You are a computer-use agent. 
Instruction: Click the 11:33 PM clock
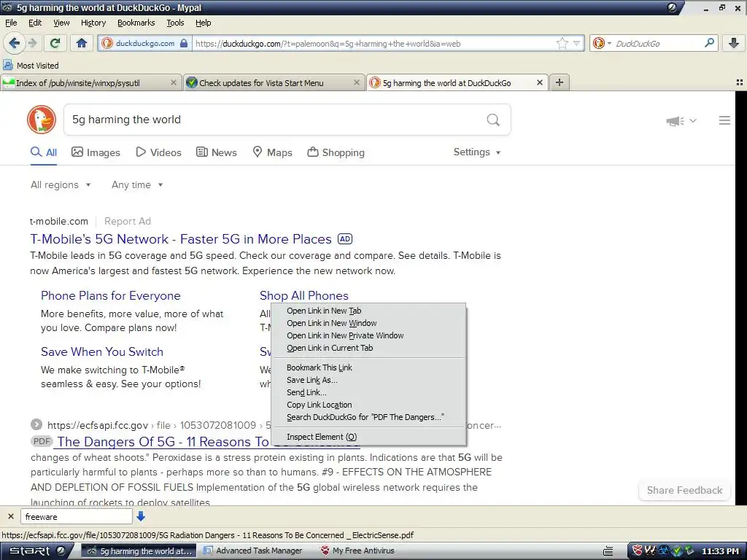[x=720, y=551]
